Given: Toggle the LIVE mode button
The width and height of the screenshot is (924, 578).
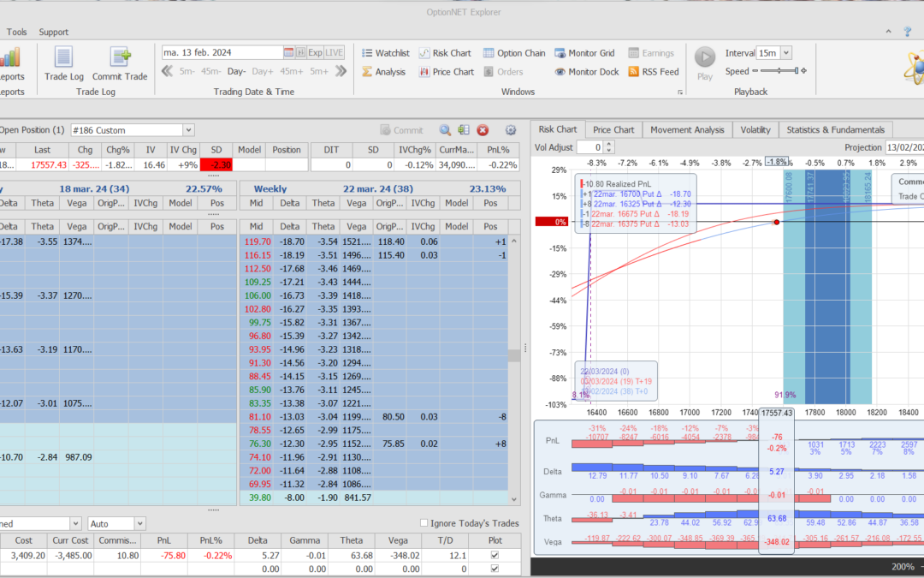Looking at the screenshot, I should pyautogui.click(x=335, y=52).
